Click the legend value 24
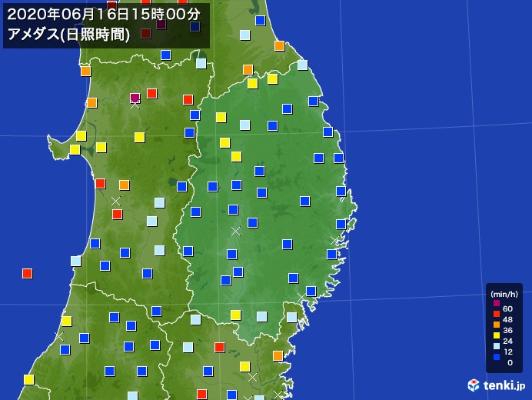Screen dimensions: 532x400 click(507, 342)
